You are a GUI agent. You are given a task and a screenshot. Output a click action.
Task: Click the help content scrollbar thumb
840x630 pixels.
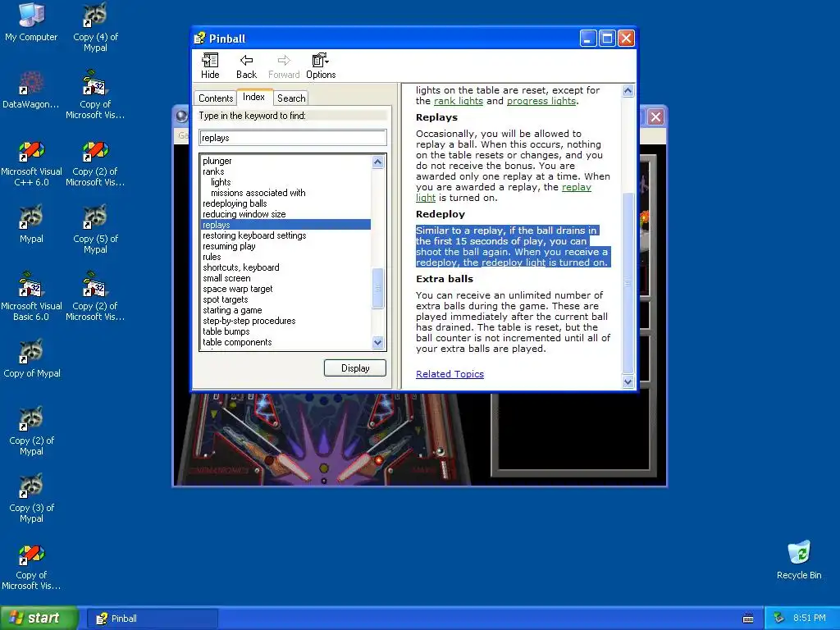628,283
